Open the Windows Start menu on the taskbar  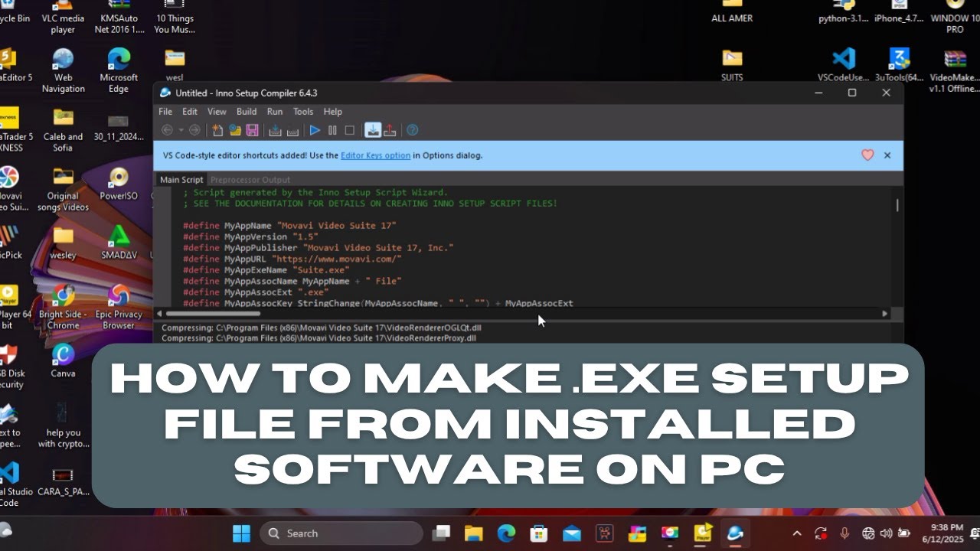tap(241, 533)
